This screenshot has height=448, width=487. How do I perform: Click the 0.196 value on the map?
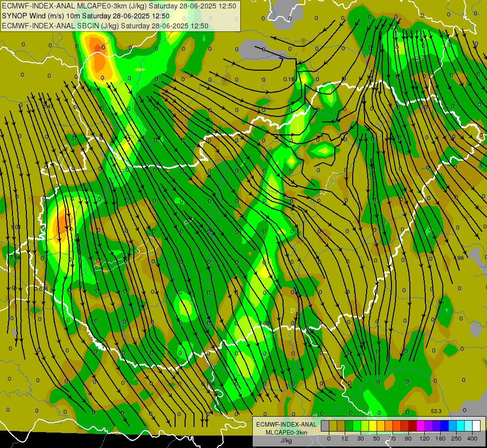[208, 384]
